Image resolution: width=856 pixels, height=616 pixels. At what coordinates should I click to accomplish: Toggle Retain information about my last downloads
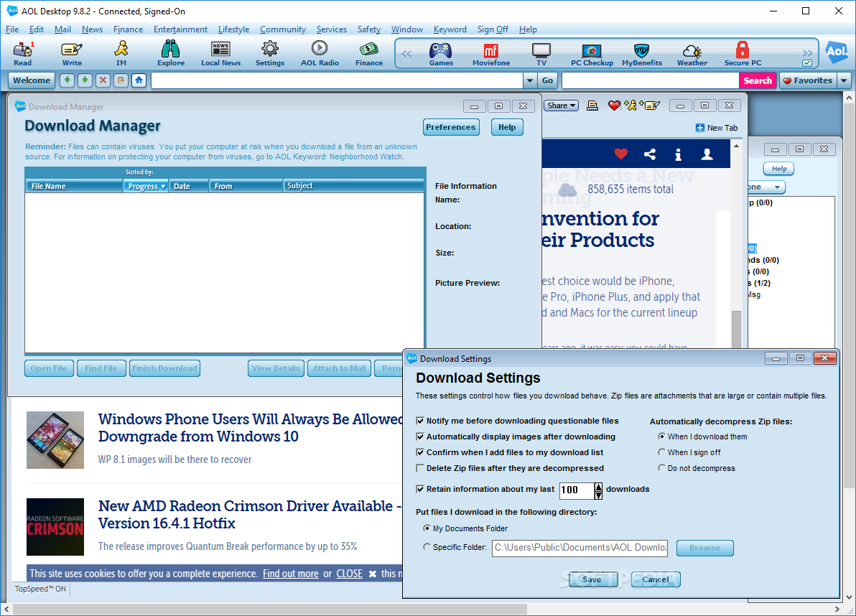pyautogui.click(x=420, y=489)
